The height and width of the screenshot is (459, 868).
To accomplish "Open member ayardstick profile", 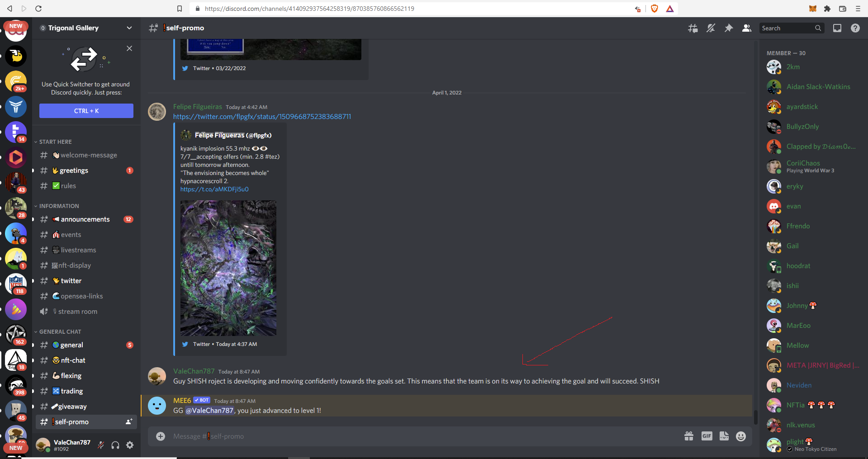I will [x=813, y=107].
